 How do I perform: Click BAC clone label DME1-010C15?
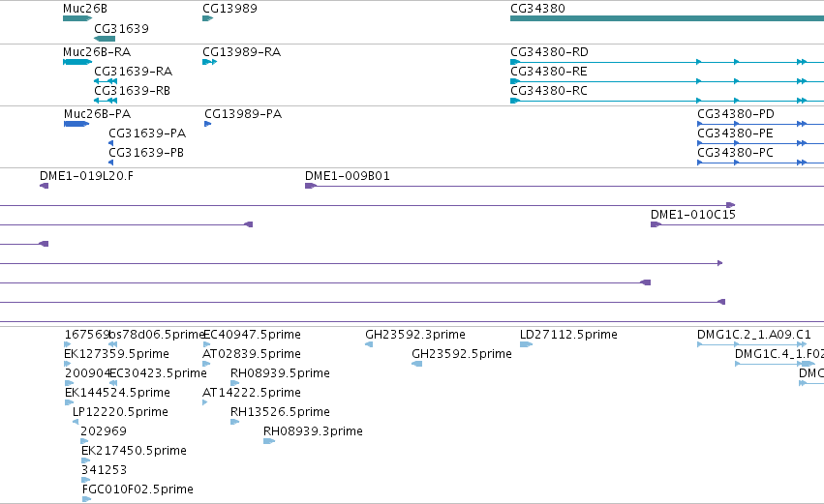[x=693, y=214]
